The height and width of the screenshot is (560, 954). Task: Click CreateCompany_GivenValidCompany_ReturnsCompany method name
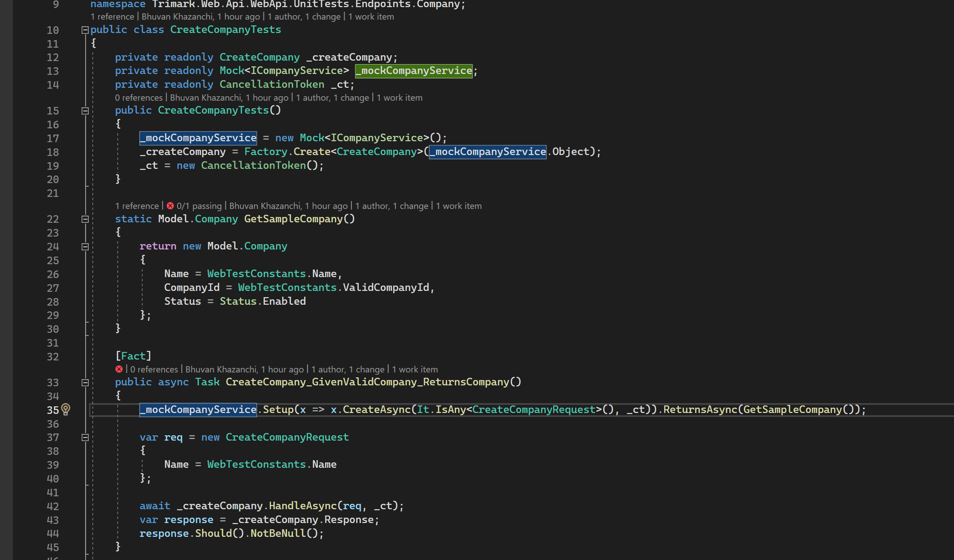[x=367, y=382]
